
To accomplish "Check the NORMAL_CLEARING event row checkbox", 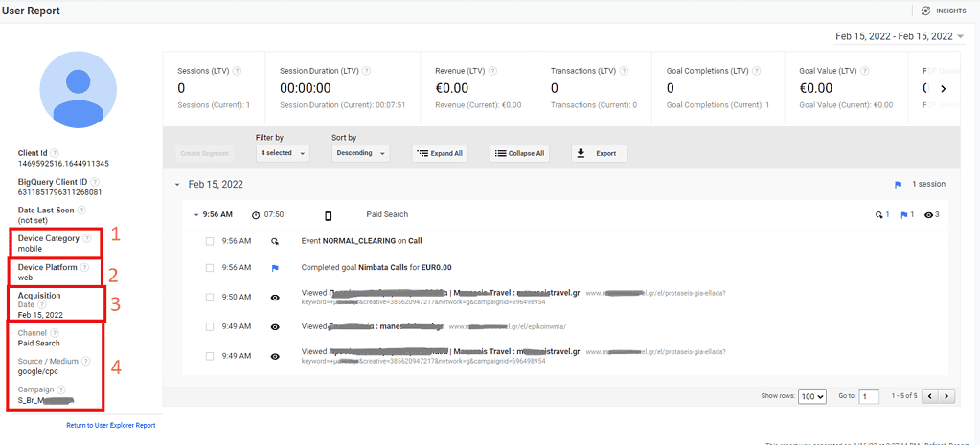I will tap(210, 242).
